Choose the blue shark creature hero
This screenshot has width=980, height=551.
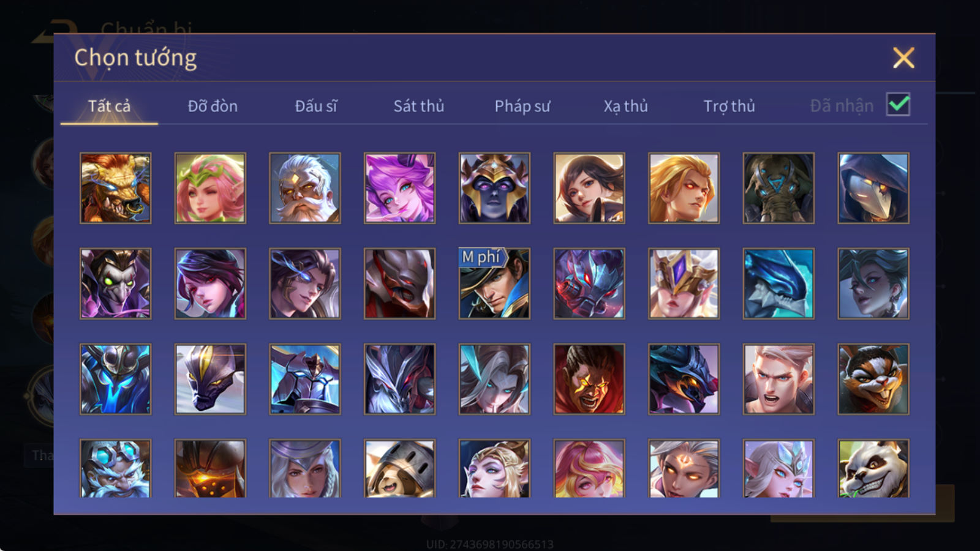coord(778,283)
